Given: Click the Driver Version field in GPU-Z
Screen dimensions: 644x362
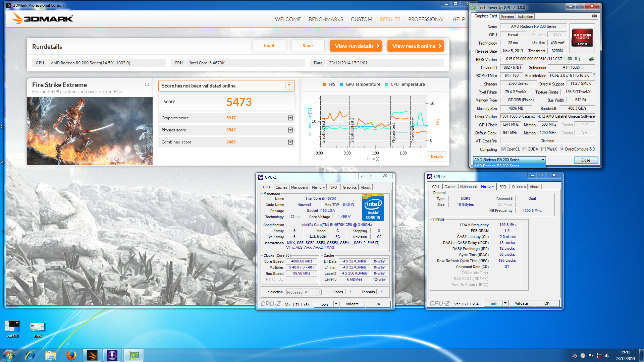Looking at the screenshot, I should (x=547, y=116).
